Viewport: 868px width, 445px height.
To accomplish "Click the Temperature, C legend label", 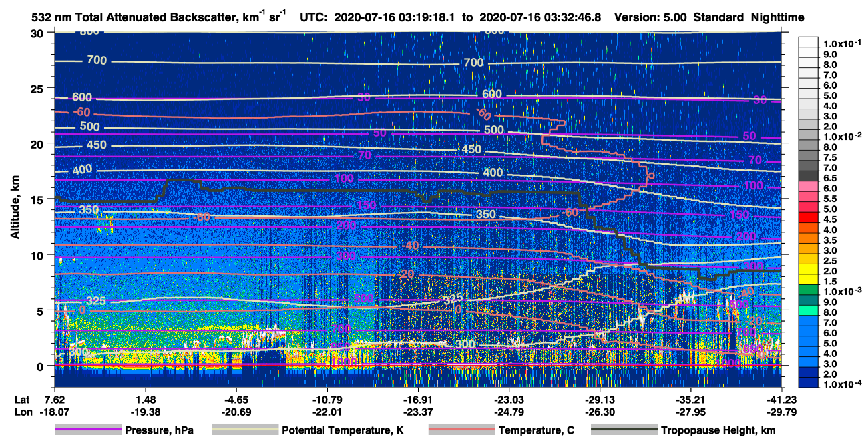I will point(536,431).
